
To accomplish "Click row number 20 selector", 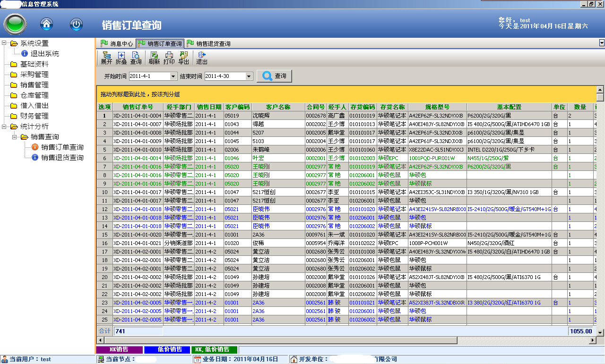I will pyautogui.click(x=104, y=277).
